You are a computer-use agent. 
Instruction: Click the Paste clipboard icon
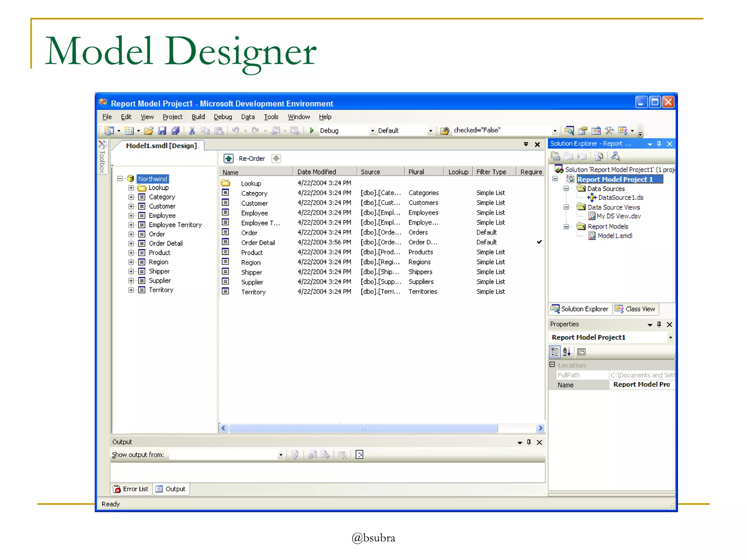pos(219,131)
